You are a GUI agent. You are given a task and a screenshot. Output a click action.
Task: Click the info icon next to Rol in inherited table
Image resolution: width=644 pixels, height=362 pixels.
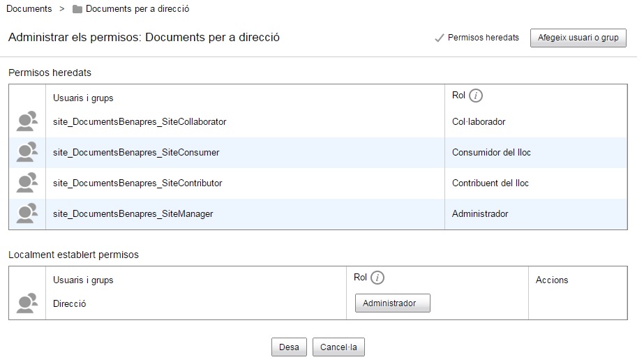pos(476,96)
